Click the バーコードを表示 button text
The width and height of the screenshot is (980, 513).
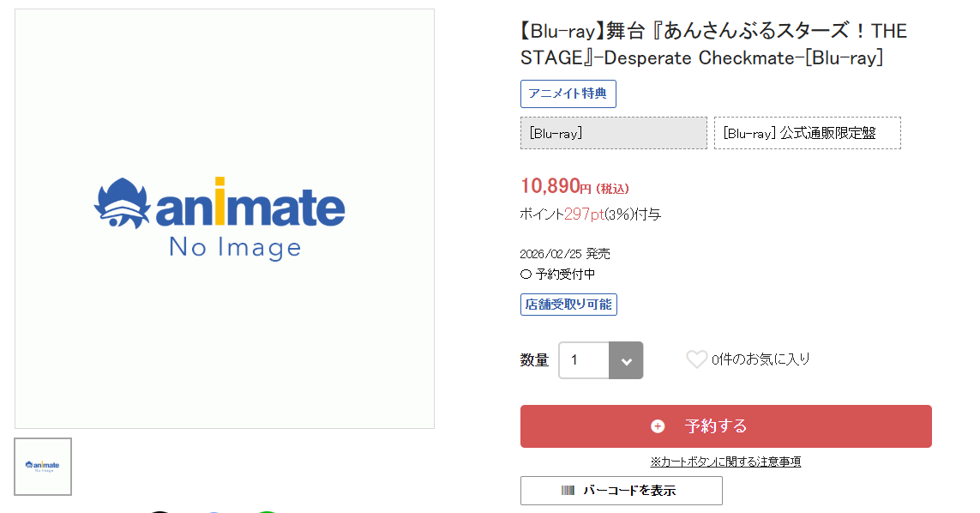click(x=629, y=491)
